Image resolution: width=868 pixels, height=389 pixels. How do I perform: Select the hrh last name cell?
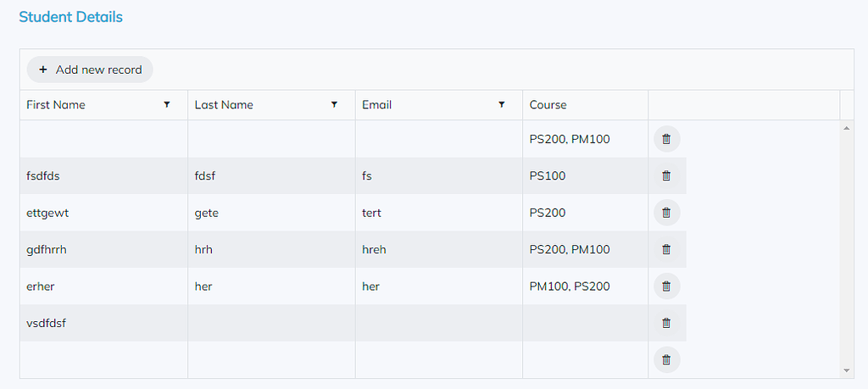[x=272, y=249]
